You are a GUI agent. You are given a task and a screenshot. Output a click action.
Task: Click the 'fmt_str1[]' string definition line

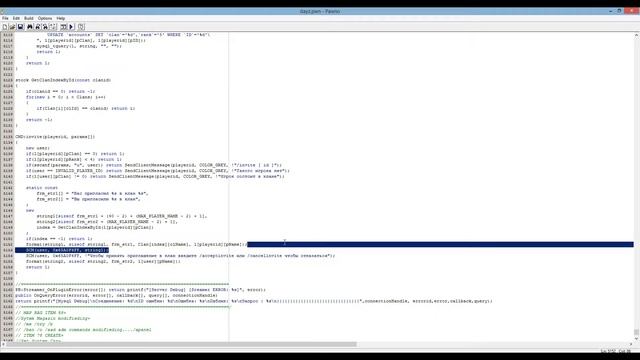pos(93,193)
